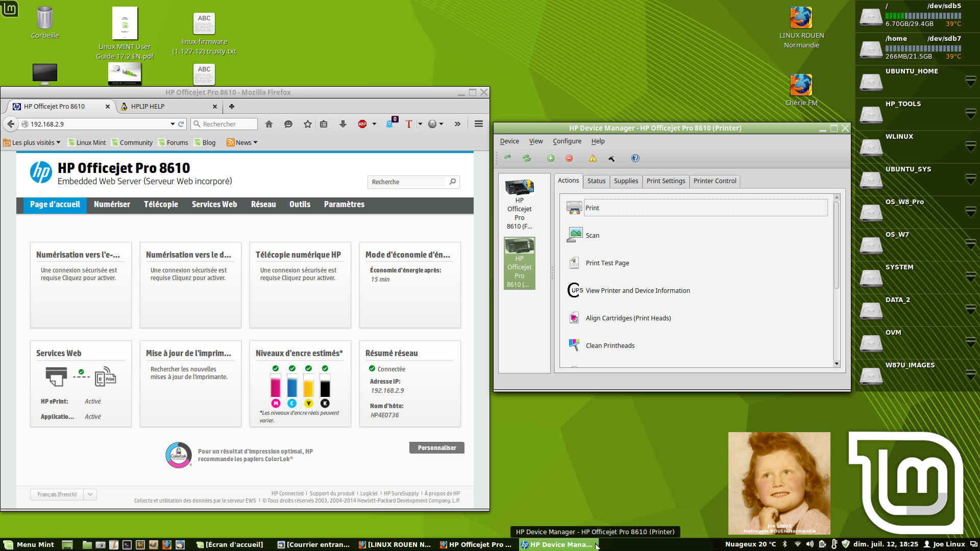Click the Support du produit footer link
980x551 pixels.
[332, 493]
